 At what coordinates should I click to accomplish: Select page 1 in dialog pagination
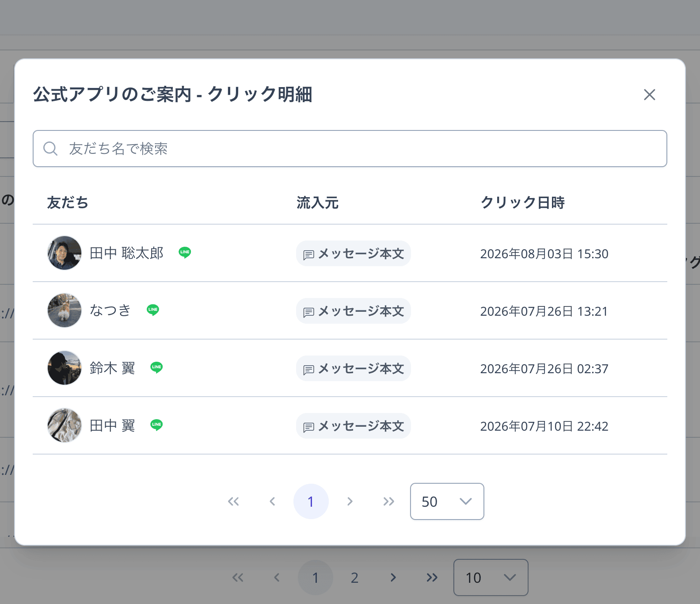(x=311, y=501)
